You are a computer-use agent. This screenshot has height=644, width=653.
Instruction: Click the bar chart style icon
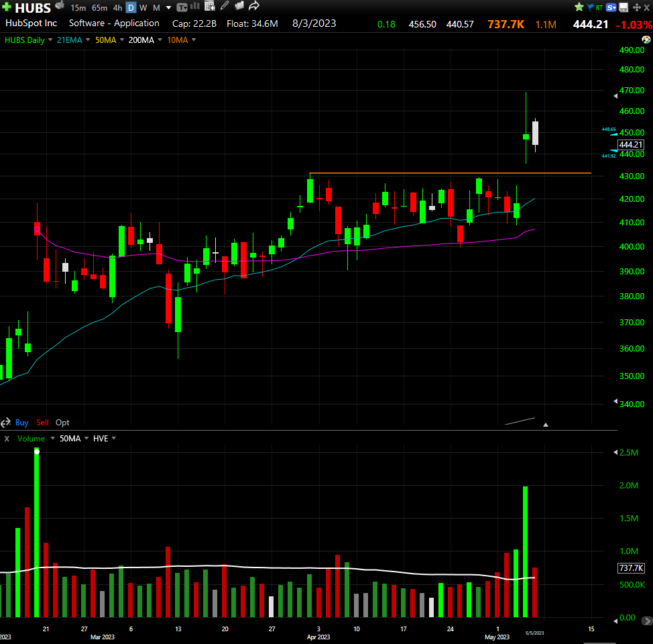(195, 6)
